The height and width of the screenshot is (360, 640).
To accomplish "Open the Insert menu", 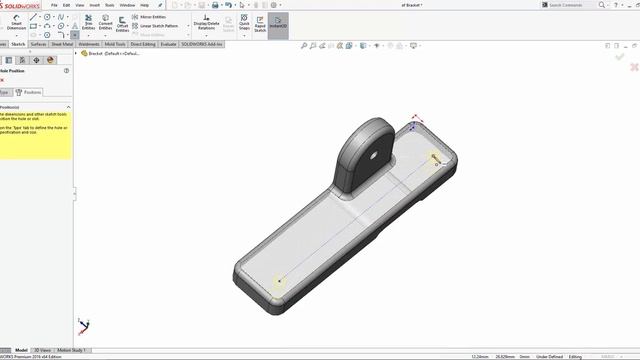I will pyautogui.click(x=94, y=5).
